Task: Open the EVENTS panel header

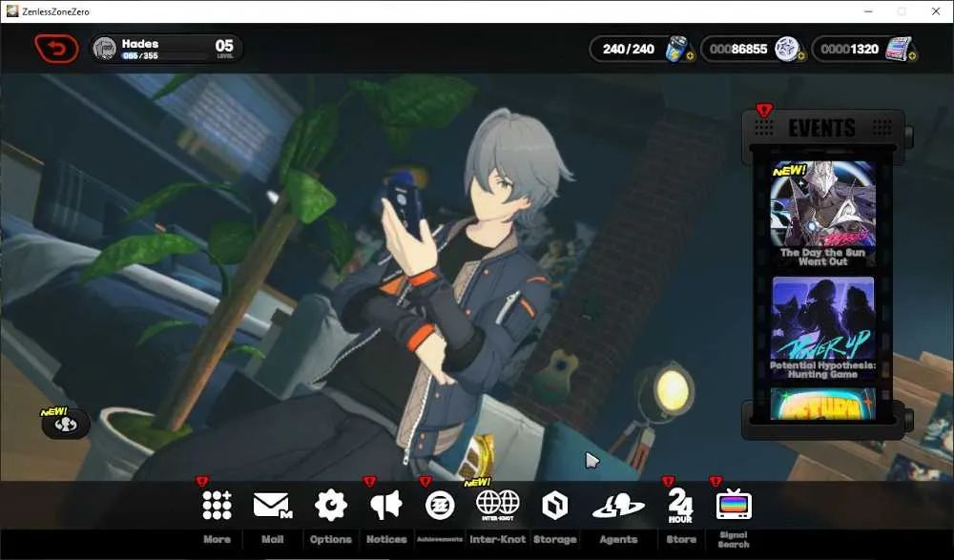Action: [x=822, y=128]
